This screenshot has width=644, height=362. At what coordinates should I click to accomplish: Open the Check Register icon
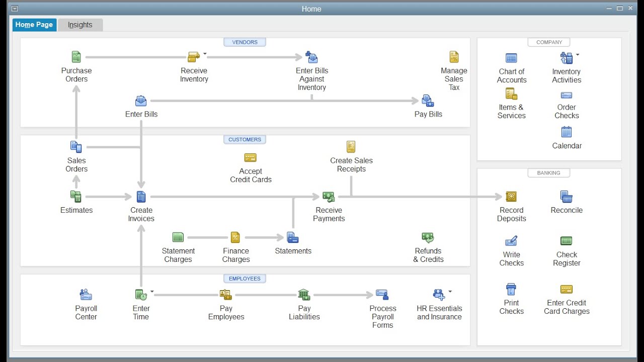[567, 241]
